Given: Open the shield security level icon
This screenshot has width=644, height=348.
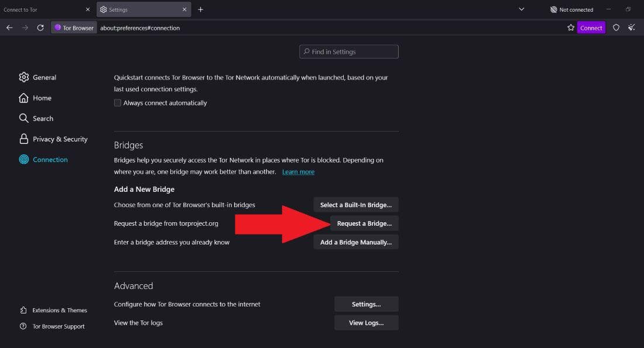Looking at the screenshot, I should [616, 27].
